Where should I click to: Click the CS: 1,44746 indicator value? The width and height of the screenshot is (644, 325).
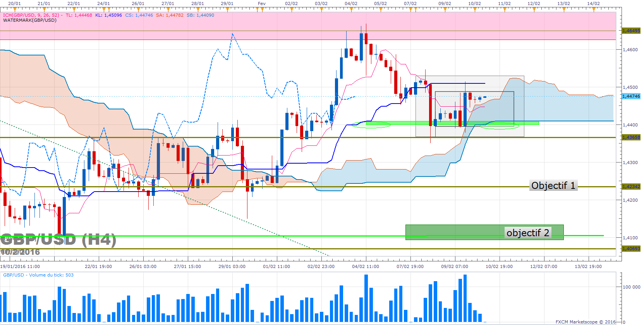click(139, 15)
